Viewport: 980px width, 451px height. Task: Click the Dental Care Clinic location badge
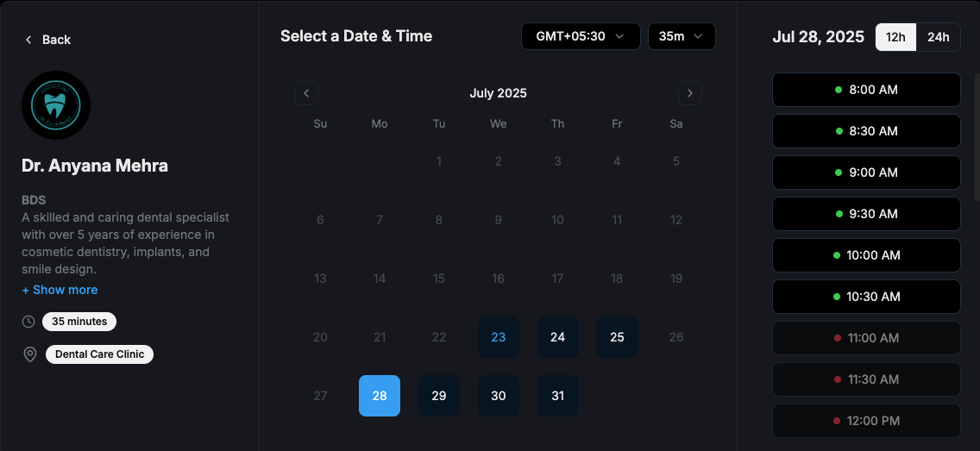99,354
